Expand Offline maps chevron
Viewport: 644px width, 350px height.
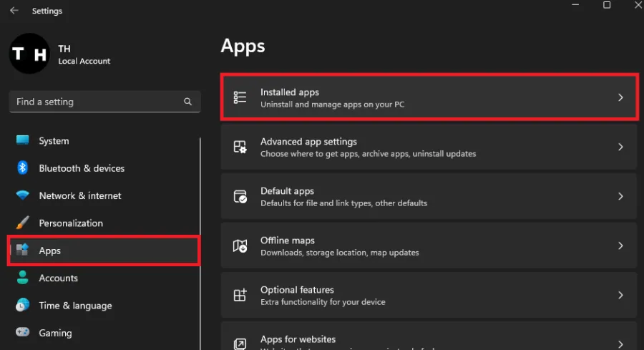pos(620,246)
